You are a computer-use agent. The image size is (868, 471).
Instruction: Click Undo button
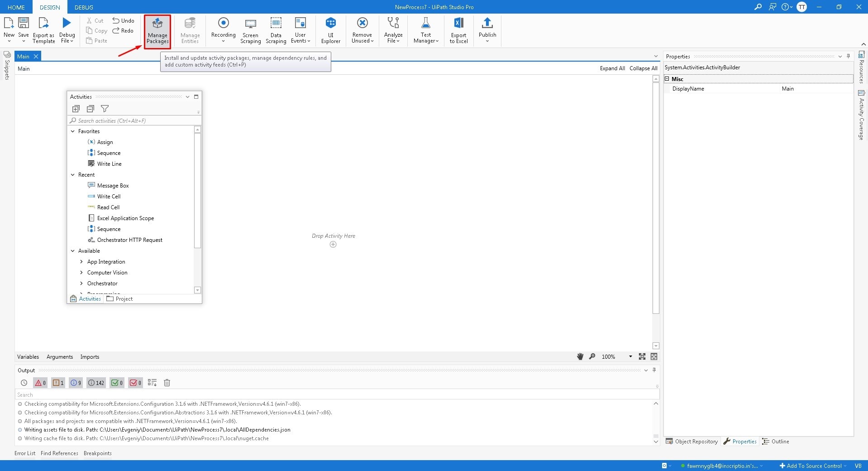(123, 20)
